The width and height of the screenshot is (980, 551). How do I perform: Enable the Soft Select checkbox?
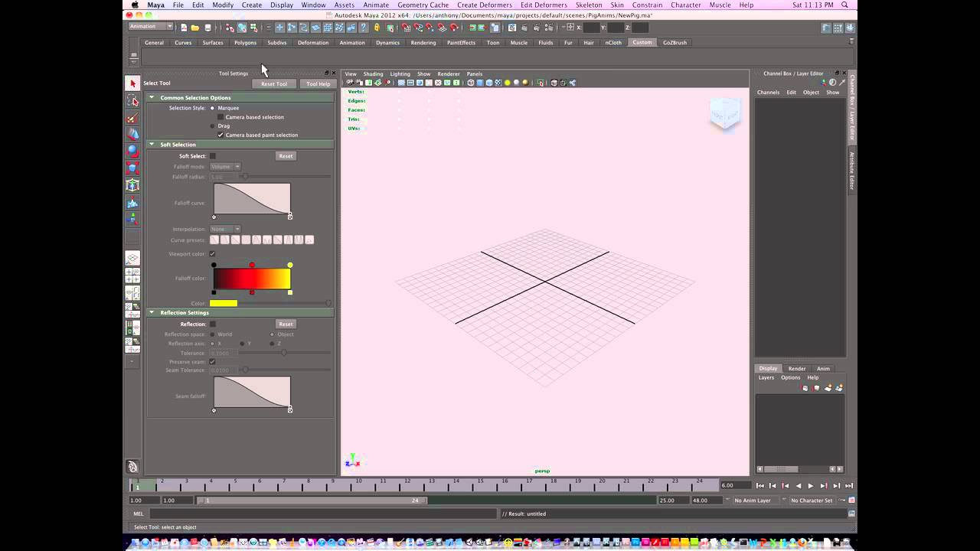click(x=213, y=156)
